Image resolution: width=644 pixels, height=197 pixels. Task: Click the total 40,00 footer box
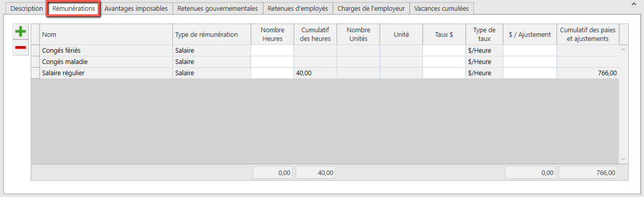coord(316,172)
